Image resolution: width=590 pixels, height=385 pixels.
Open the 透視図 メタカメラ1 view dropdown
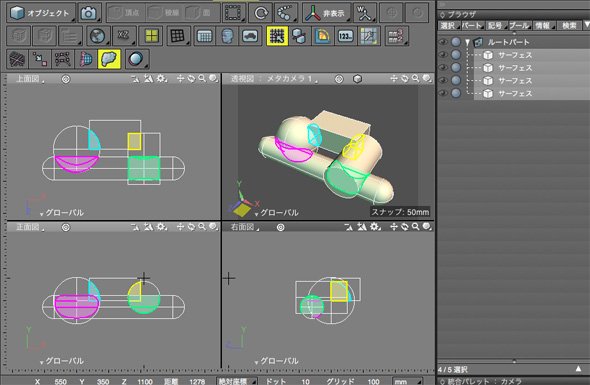274,79
